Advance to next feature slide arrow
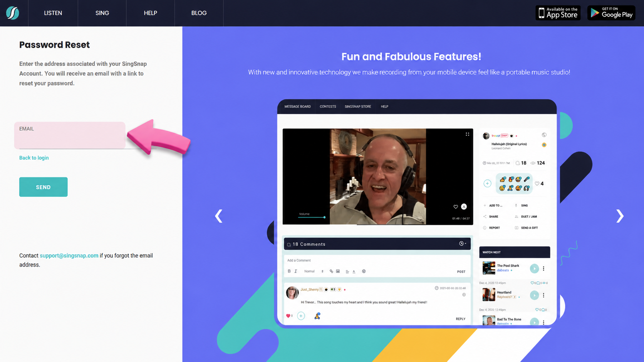The image size is (644, 362). coord(619,216)
